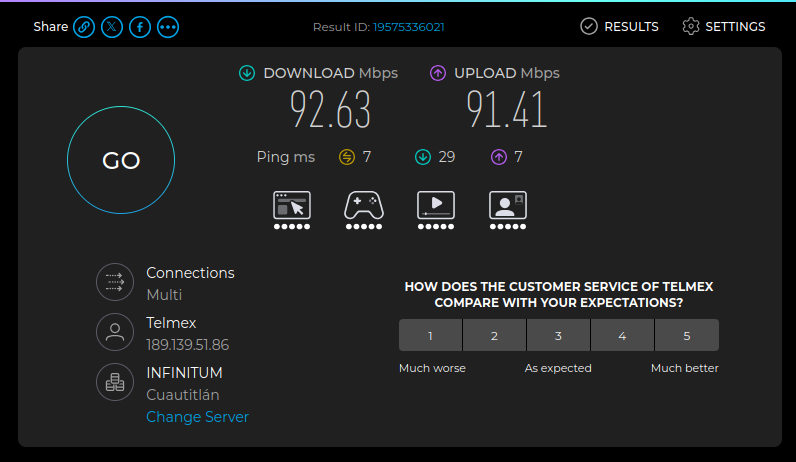Start test with GO button

click(121, 160)
